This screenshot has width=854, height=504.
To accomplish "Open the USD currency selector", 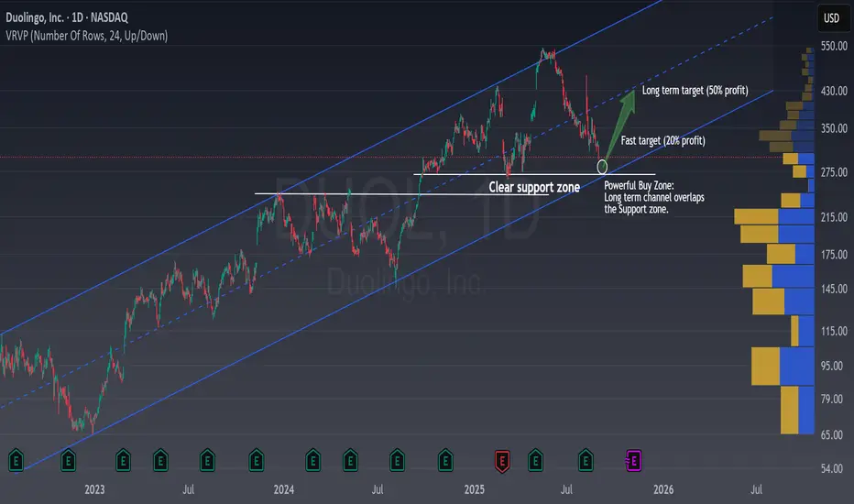I will (831, 18).
